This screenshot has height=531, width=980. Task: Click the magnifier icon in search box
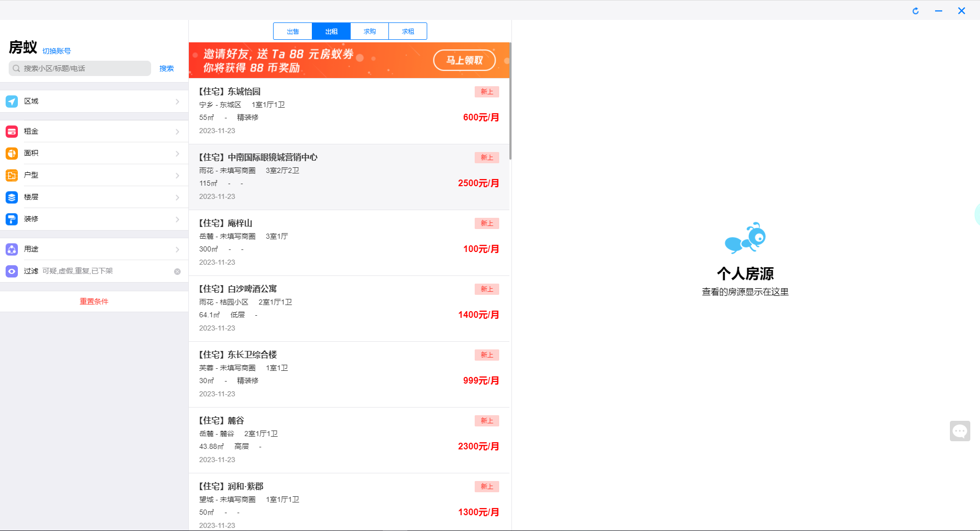pos(16,68)
